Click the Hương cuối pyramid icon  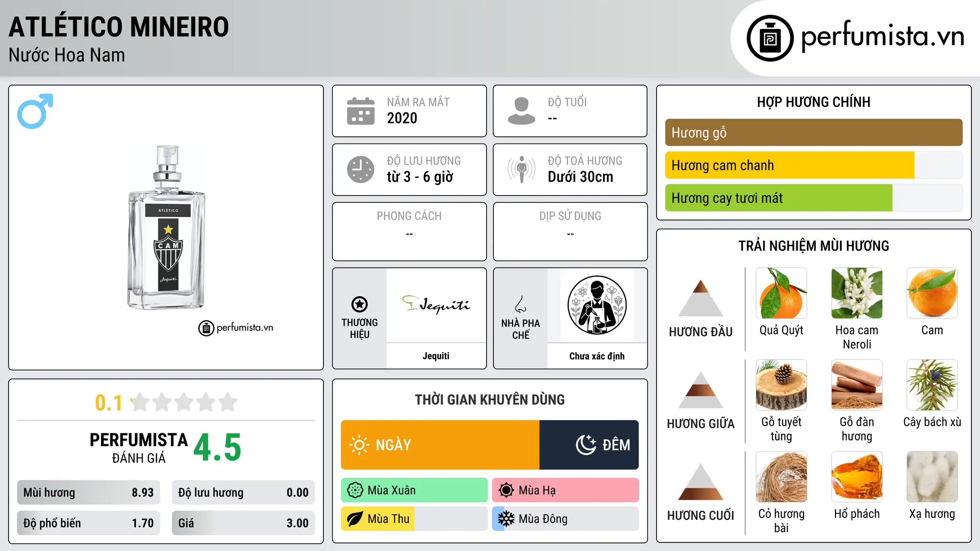point(701,482)
